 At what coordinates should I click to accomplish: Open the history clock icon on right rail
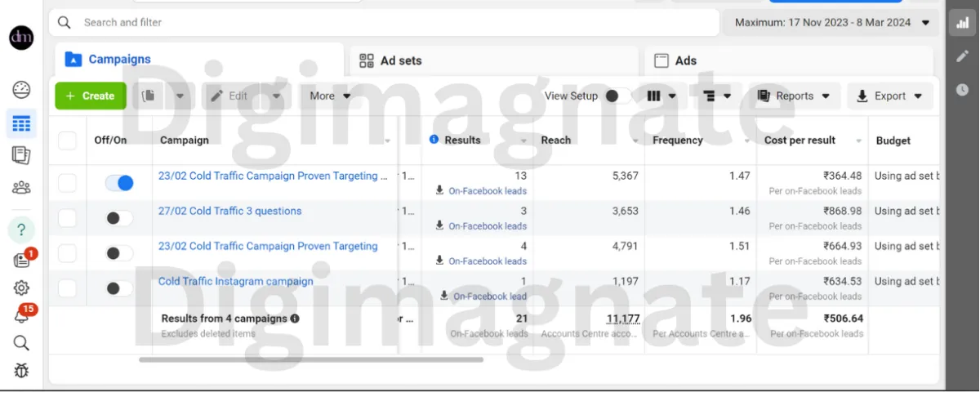963,89
